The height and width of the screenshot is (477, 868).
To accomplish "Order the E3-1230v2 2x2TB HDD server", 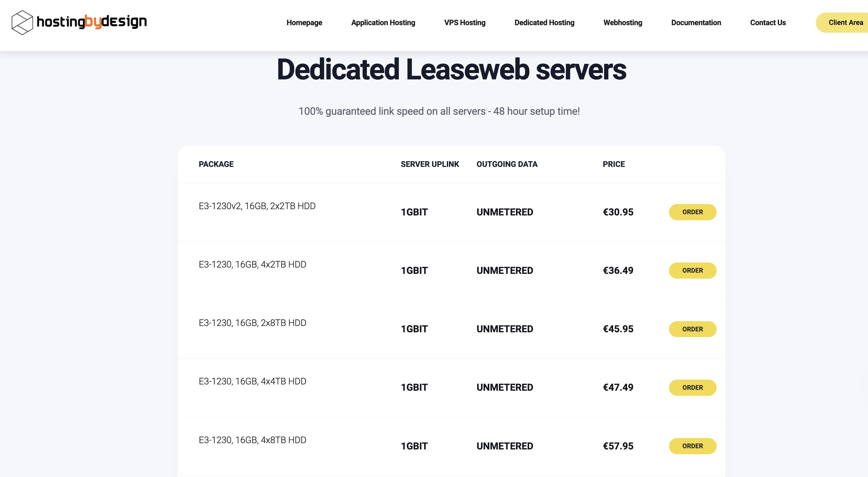I will click(692, 212).
